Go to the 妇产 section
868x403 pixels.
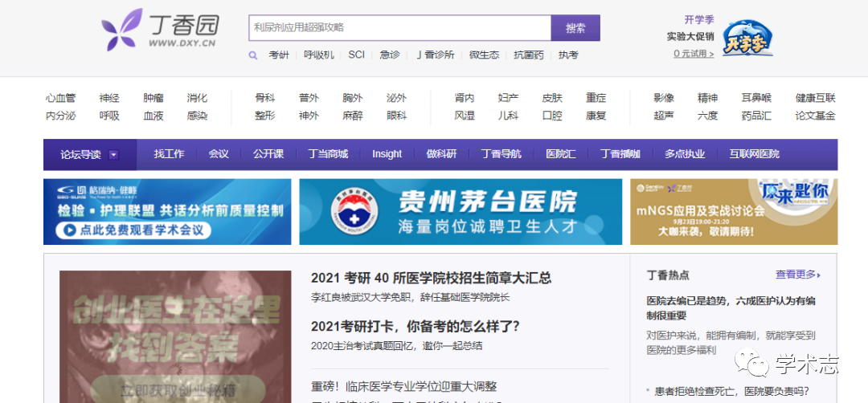pyautogui.click(x=508, y=99)
